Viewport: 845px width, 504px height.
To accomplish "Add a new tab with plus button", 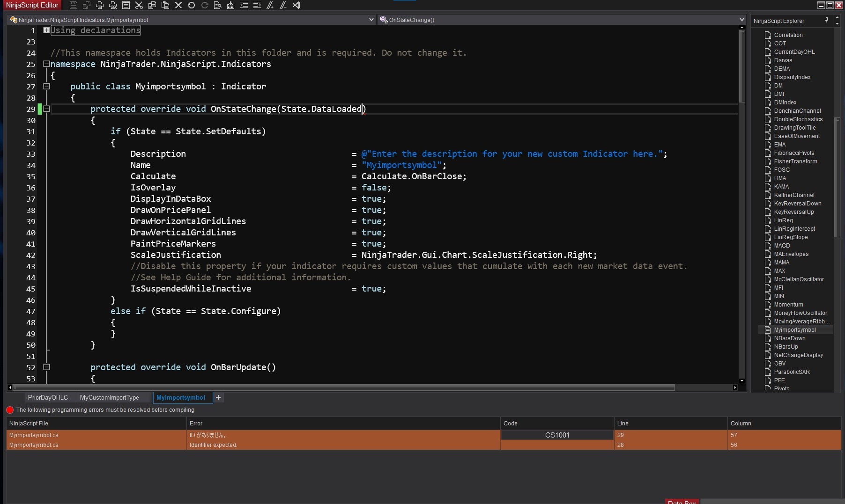I will point(218,397).
